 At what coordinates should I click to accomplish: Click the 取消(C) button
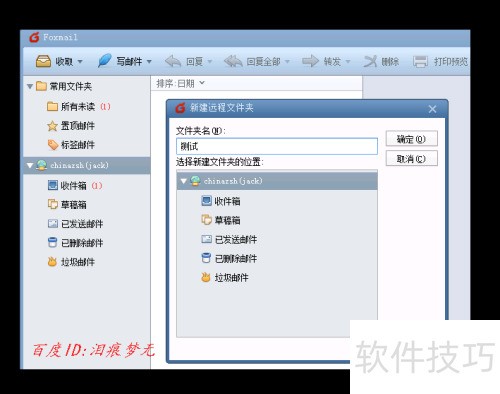click(411, 159)
